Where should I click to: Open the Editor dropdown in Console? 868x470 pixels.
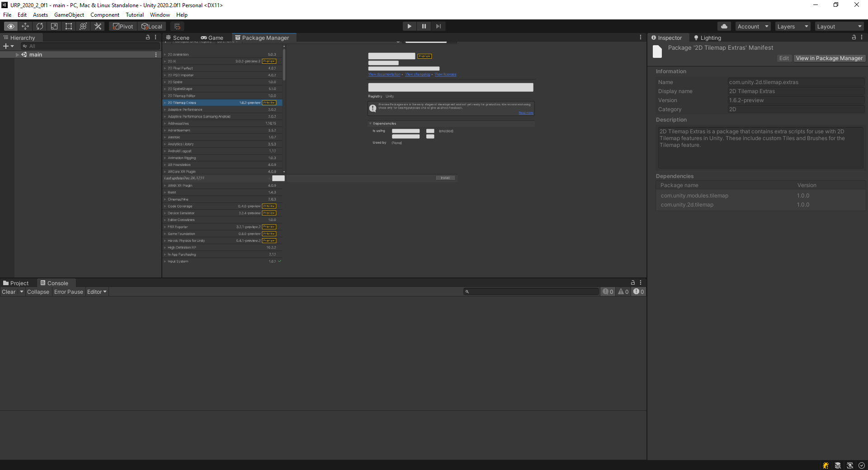click(97, 292)
